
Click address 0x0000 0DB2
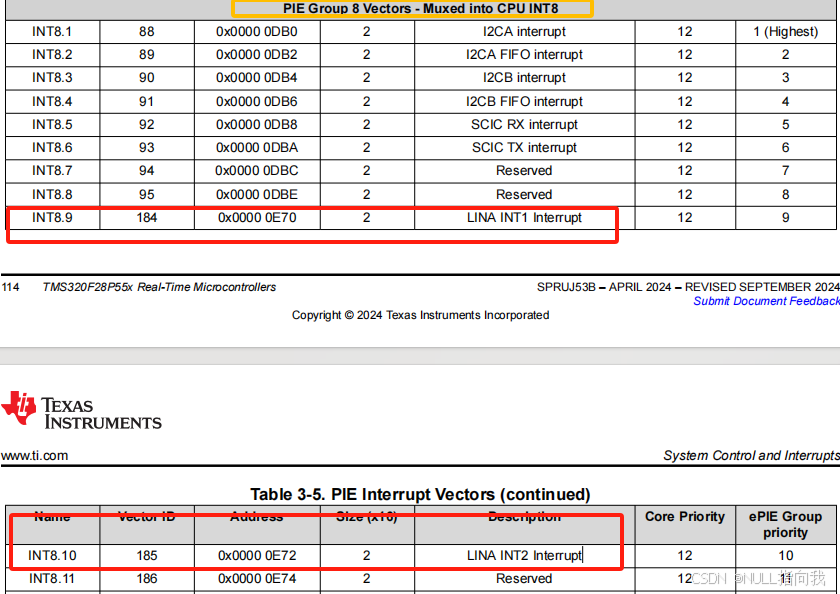tap(257, 55)
